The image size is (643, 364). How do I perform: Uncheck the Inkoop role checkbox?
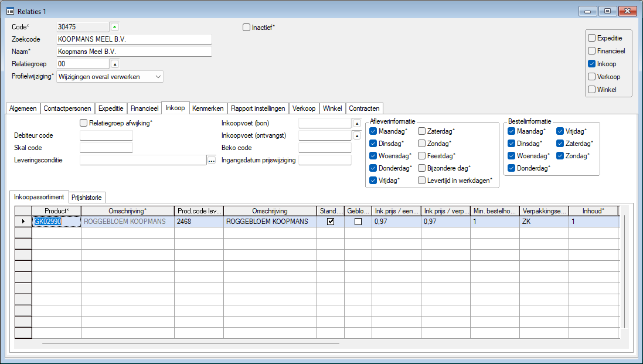click(592, 63)
